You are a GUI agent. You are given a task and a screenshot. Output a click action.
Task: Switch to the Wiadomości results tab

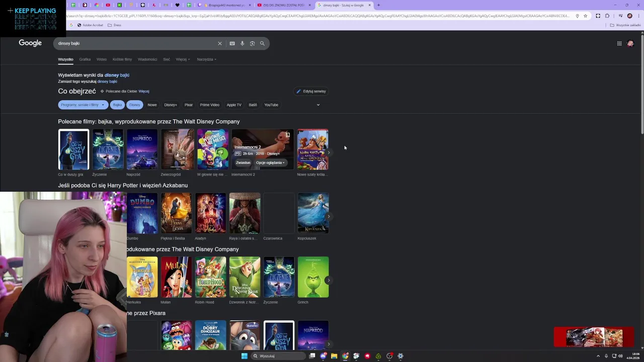tap(147, 59)
